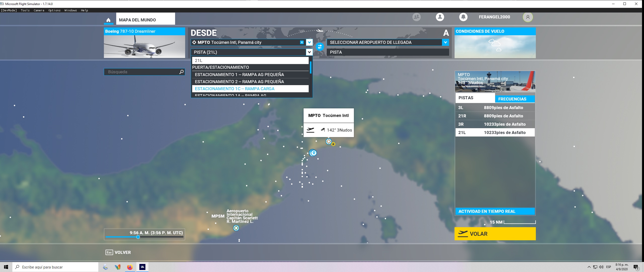
Task: Open Firefox from the taskbar
Action: click(130, 267)
